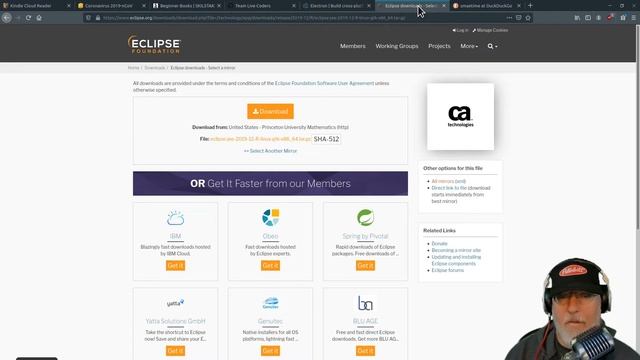Click the bookmark star icon

coord(528,18)
